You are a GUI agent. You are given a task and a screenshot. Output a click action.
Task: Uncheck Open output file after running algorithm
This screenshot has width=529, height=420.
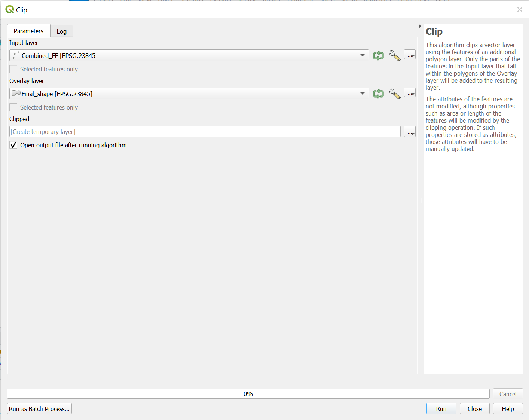point(13,145)
